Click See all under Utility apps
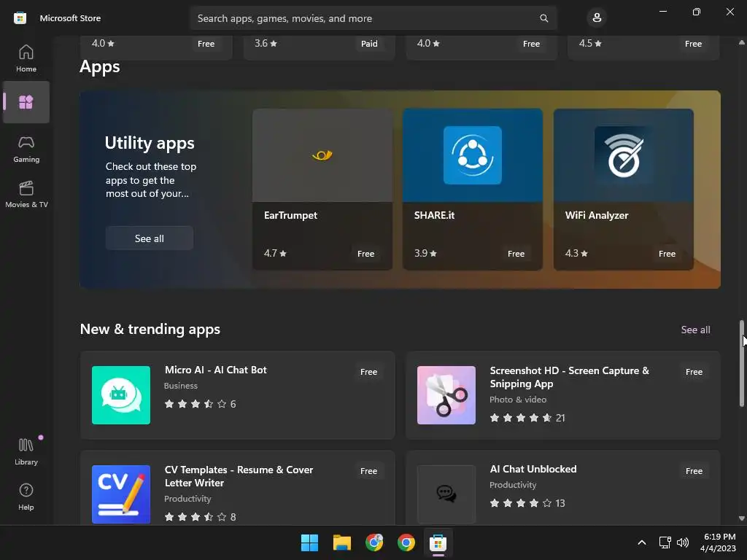The width and height of the screenshot is (747, 560). (x=149, y=238)
